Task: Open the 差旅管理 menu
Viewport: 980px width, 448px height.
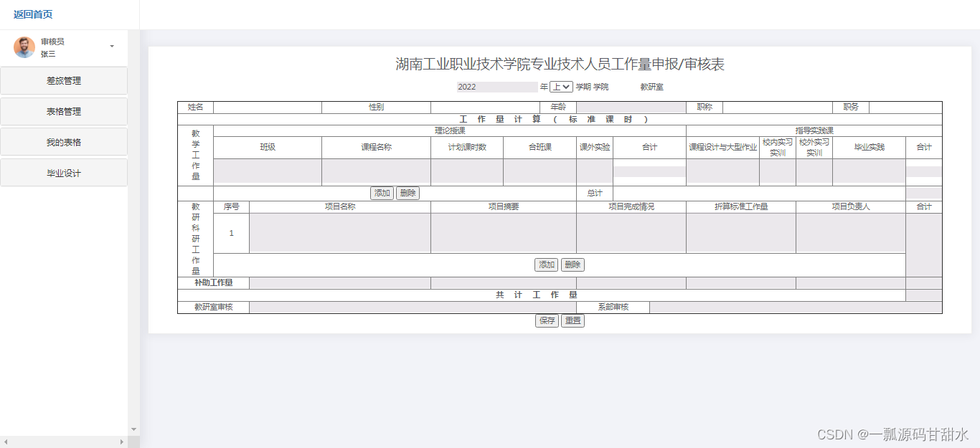Action: click(x=64, y=81)
